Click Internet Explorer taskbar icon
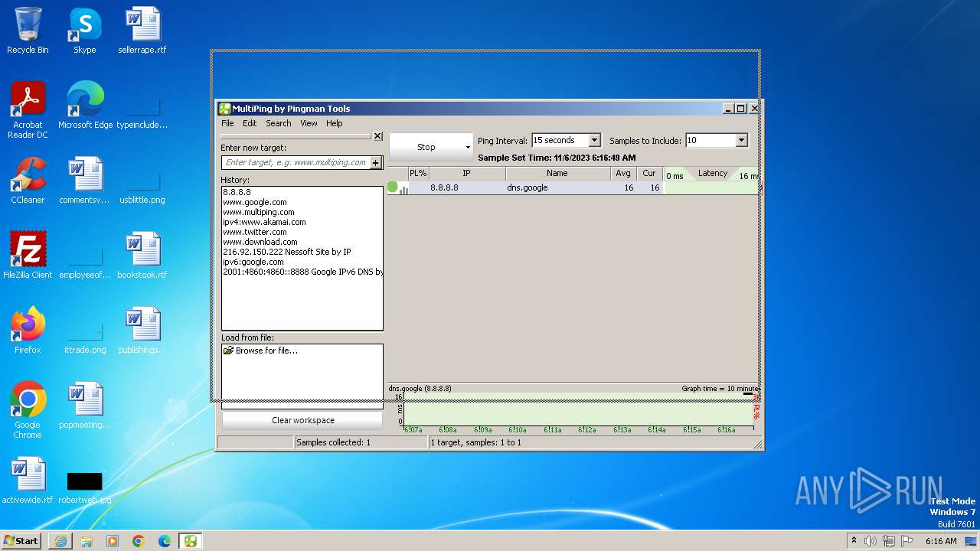The image size is (980, 551). click(60, 541)
